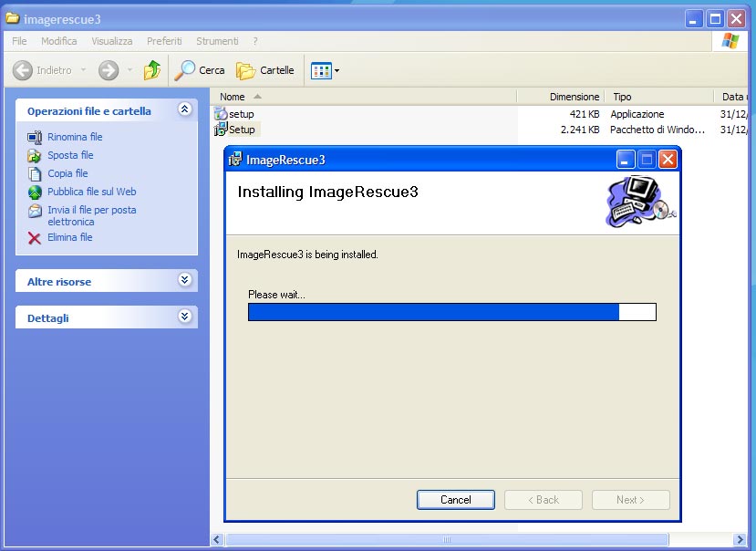
Task: Open the Visualizza menu
Action: click(112, 41)
